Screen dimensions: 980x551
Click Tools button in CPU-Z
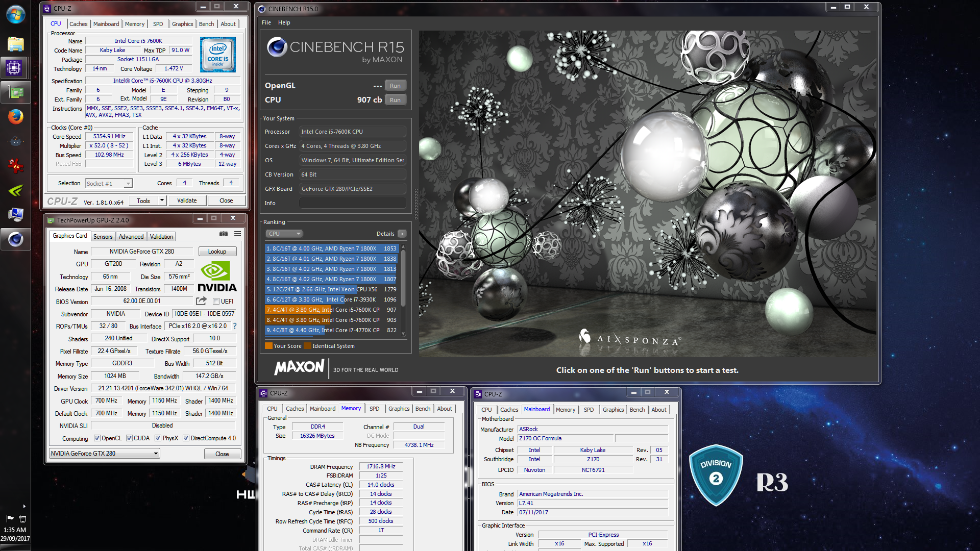click(x=143, y=201)
